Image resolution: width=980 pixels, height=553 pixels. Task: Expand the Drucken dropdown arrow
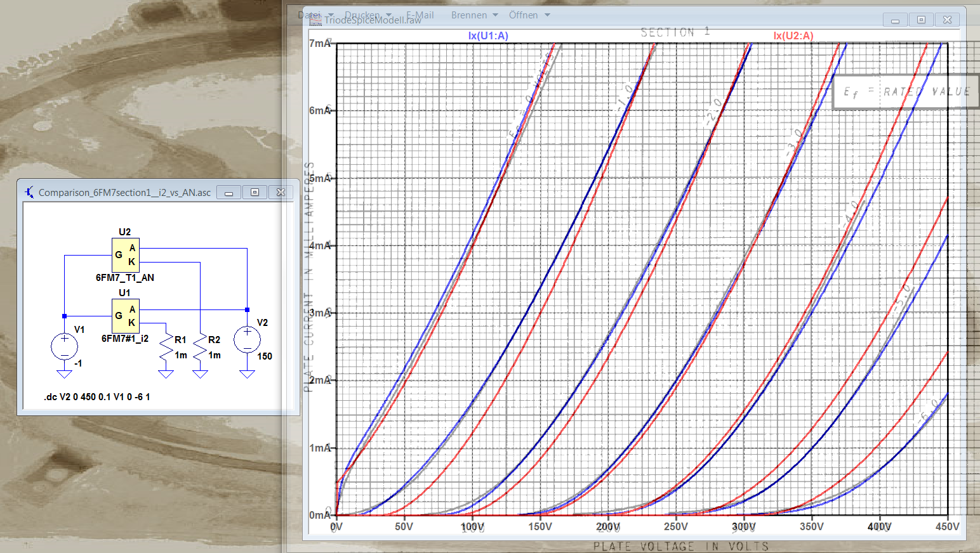click(389, 15)
